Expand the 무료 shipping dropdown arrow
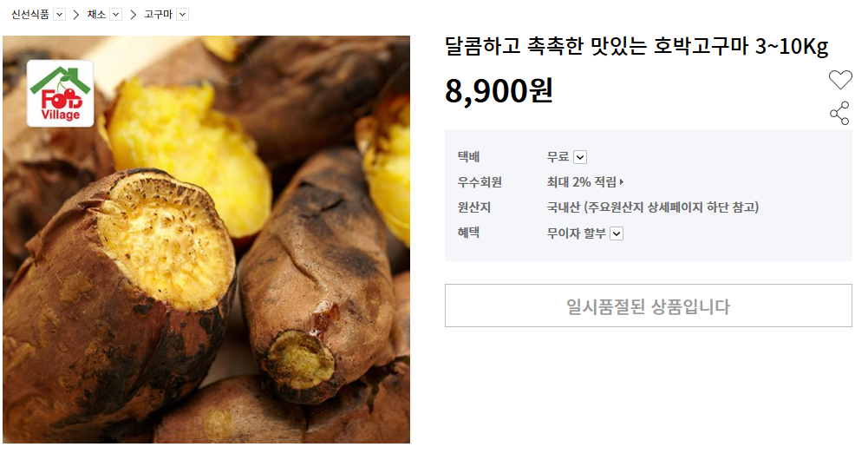 [579, 157]
